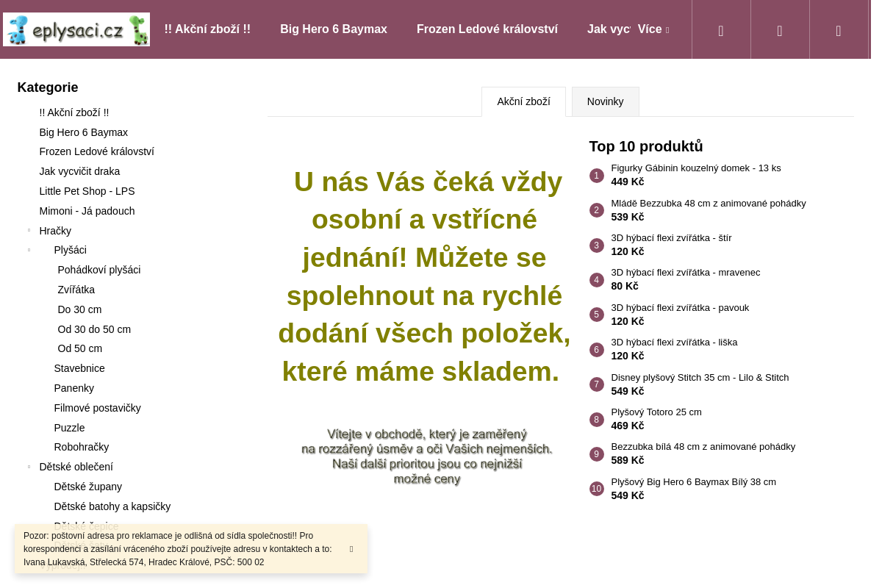Select Plyšový Totoro 25 cm in Top 10
The image size is (882, 588).
pos(656,412)
